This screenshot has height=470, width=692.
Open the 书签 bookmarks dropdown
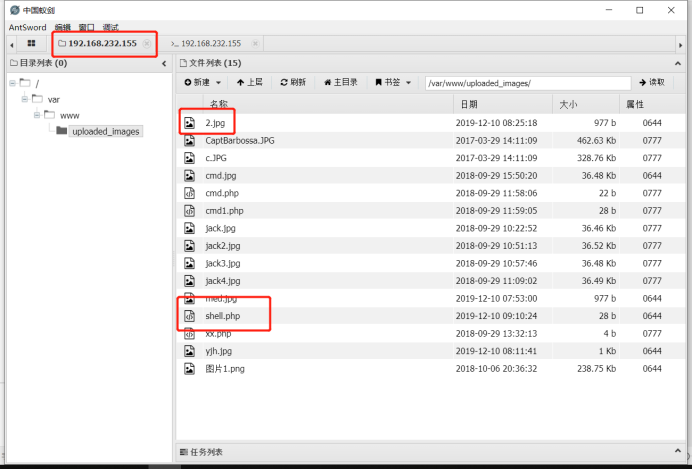click(x=393, y=82)
